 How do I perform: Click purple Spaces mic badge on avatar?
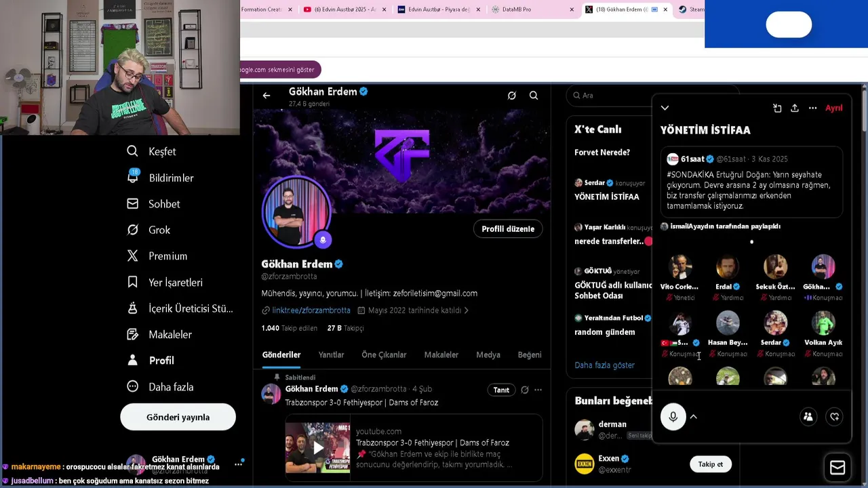point(323,239)
